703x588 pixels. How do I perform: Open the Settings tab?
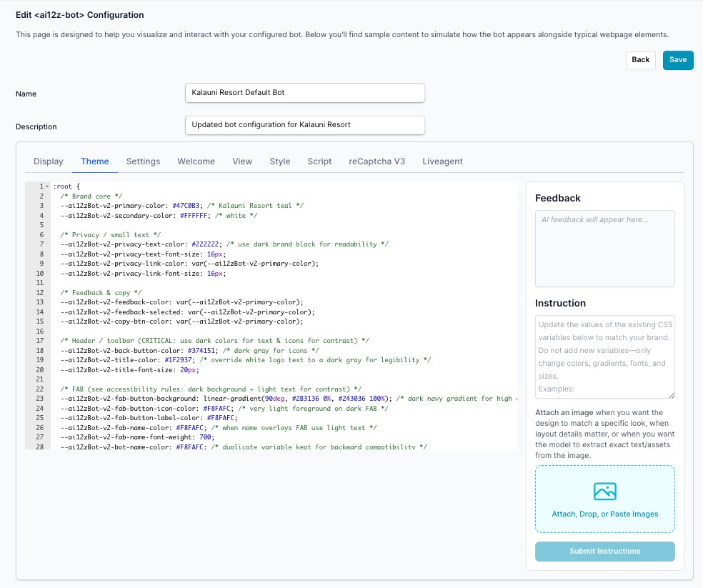pos(143,161)
